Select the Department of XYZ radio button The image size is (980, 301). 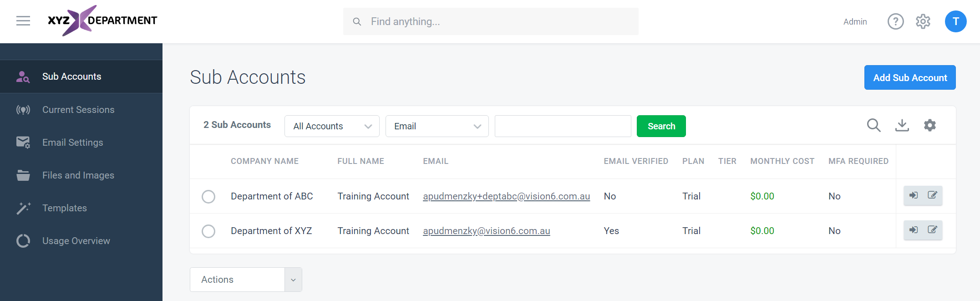[208, 231]
